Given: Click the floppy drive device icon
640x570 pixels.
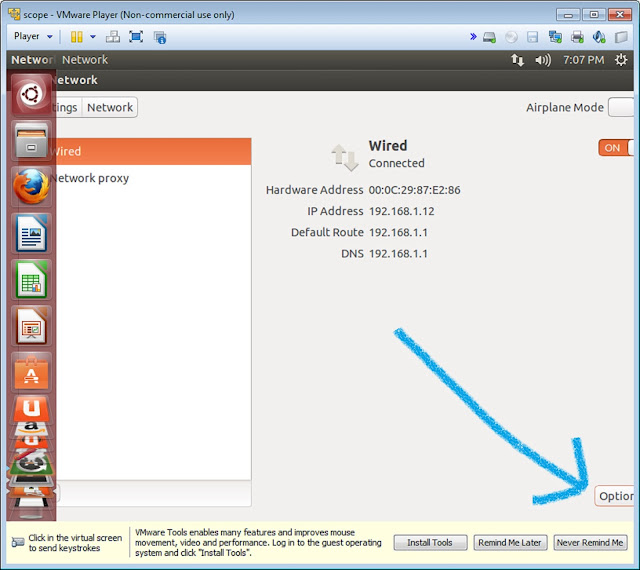Looking at the screenshot, I should pyautogui.click(x=533, y=37).
